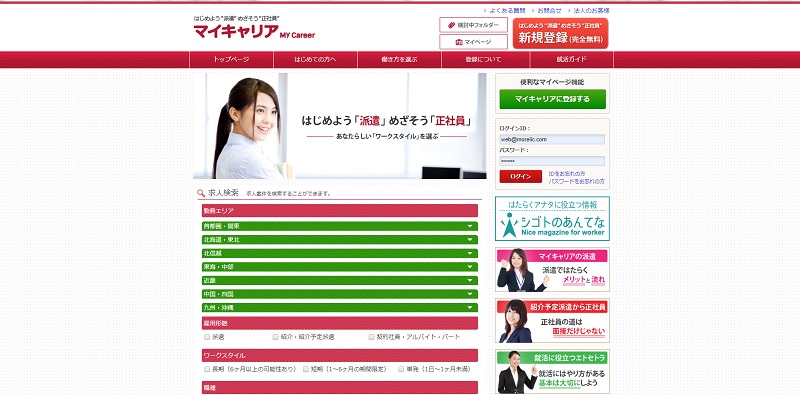800x395 pixels.
Task: Tick the 単発 work style checkbox
Action: [401, 368]
